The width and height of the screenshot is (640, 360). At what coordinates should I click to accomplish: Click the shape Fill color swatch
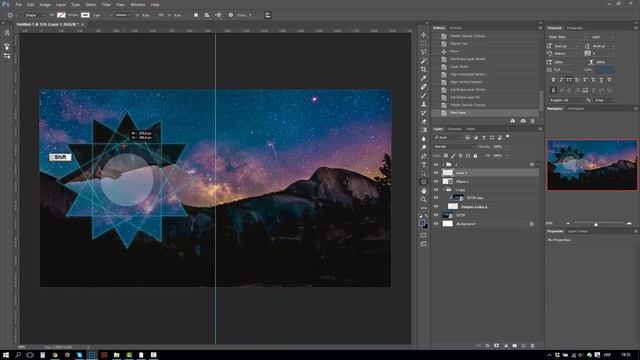61,15
